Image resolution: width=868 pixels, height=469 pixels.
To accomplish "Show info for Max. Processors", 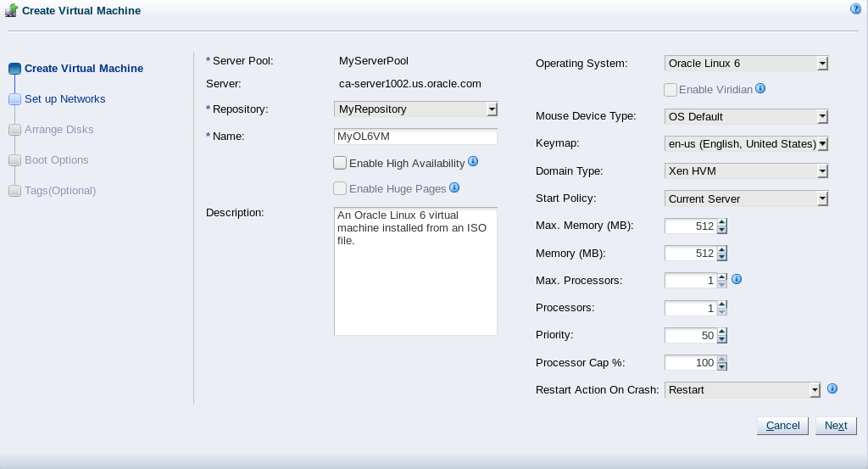I will tap(737, 279).
